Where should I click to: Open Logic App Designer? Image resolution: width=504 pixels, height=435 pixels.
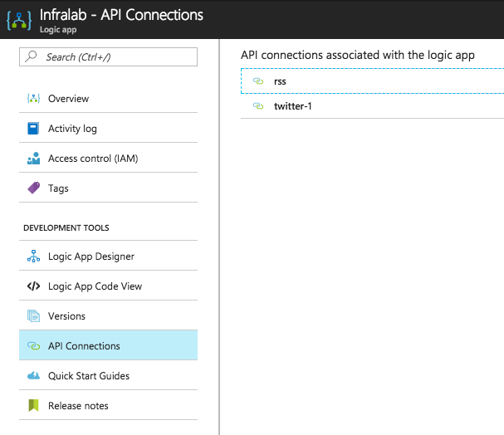point(108,256)
